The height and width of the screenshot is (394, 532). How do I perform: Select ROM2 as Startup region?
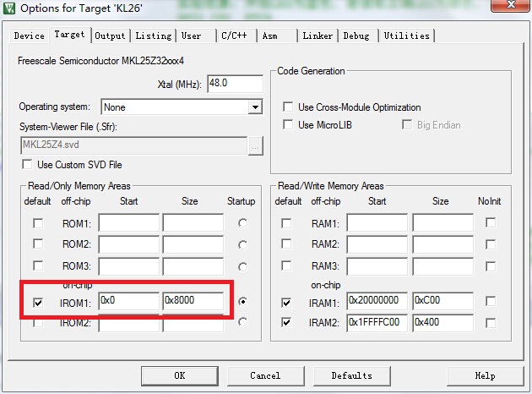[x=242, y=245]
